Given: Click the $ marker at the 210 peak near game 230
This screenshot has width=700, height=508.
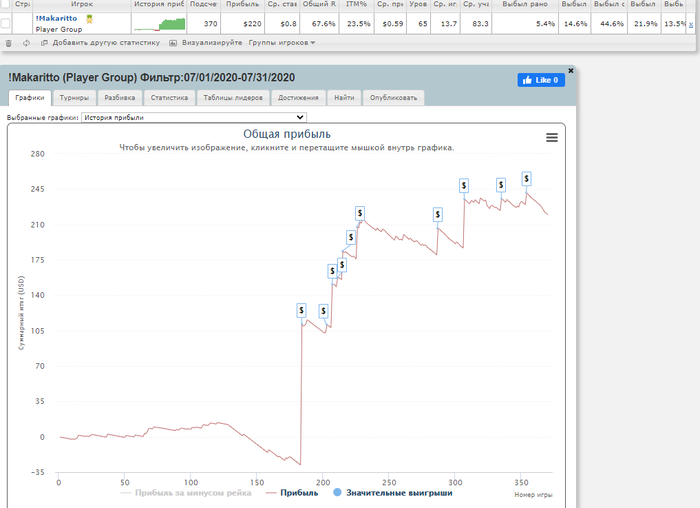Looking at the screenshot, I should (360, 213).
